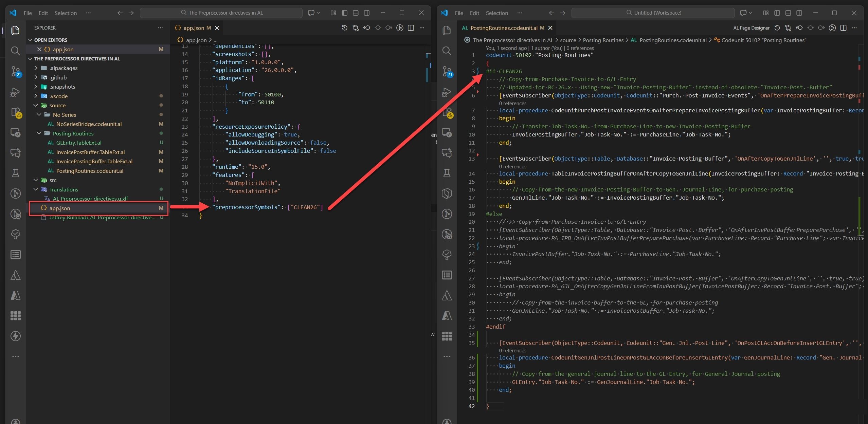
Task: Open NoSeriesBridge.codeunit.al in explorer
Action: (x=89, y=124)
